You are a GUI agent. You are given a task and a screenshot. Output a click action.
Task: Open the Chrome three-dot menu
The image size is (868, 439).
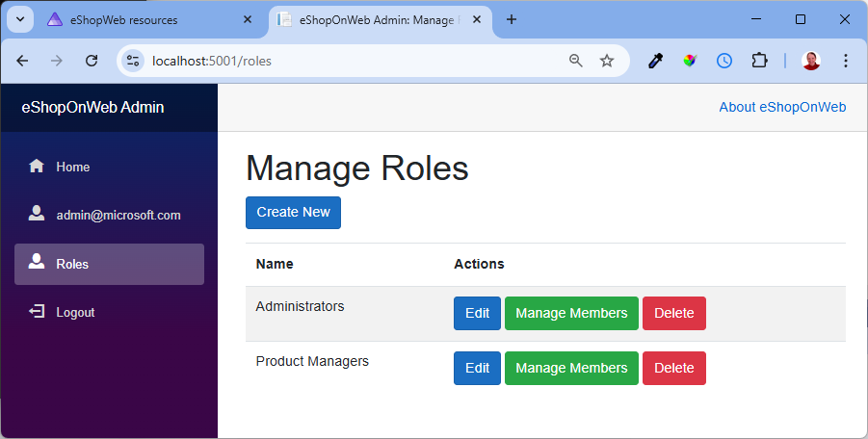(845, 61)
